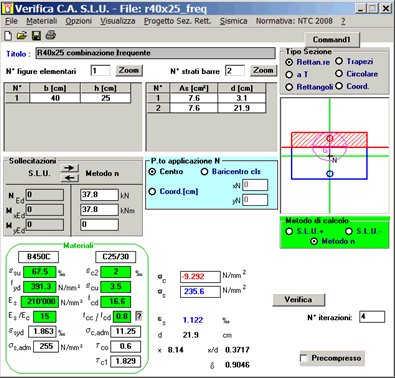The image size is (395, 378).
Task: Open the Visualizza menu
Action: (x=118, y=21)
